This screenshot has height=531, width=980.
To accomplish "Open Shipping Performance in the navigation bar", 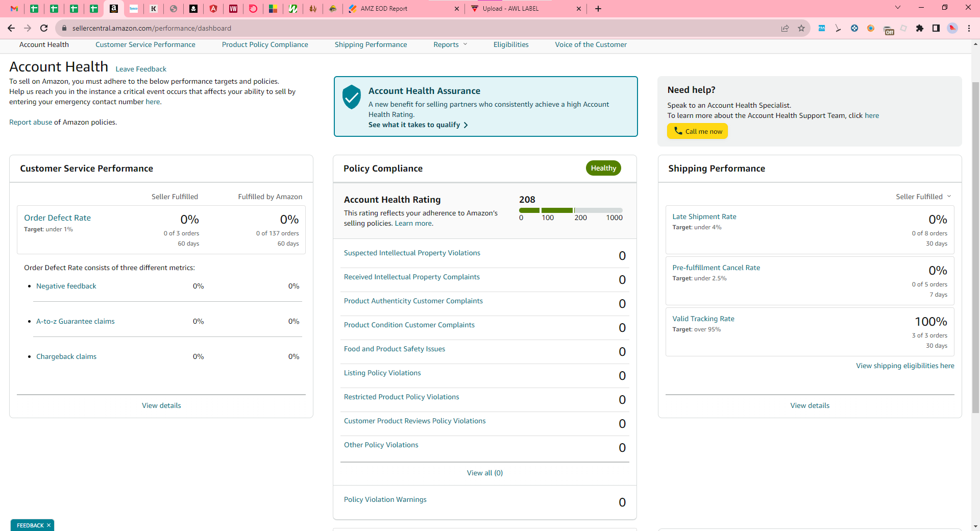I will click(x=371, y=45).
